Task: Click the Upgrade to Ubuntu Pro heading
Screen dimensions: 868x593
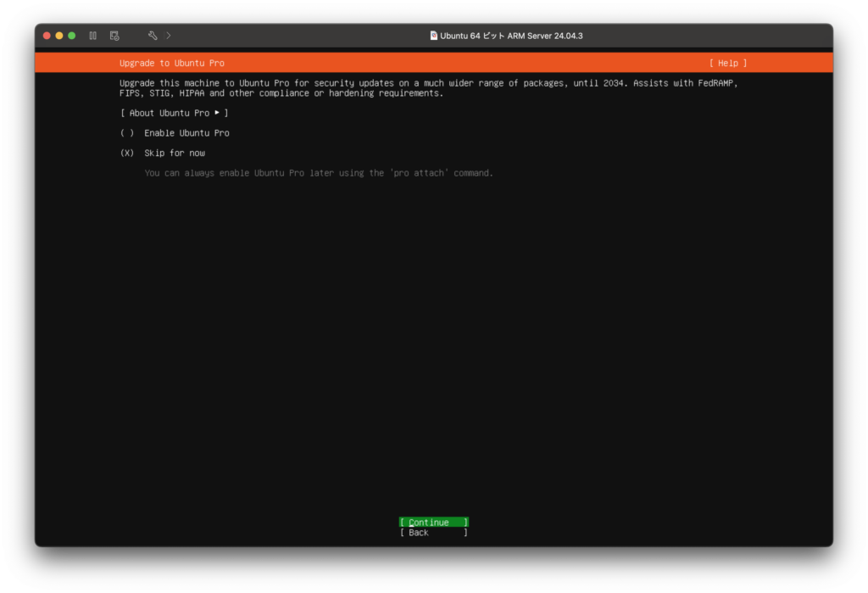Action: [x=172, y=63]
